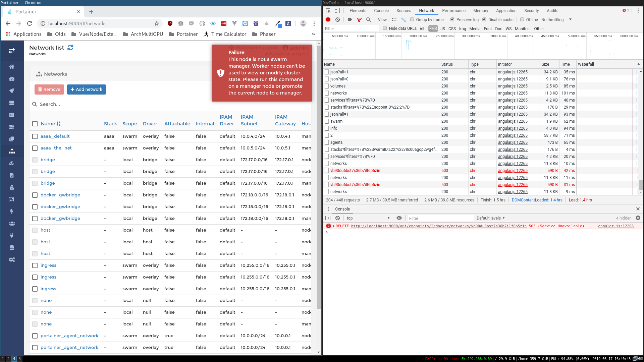Check the aaaa_the_net network checkbox
Screen dimensions: 644x362
click(x=35, y=148)
